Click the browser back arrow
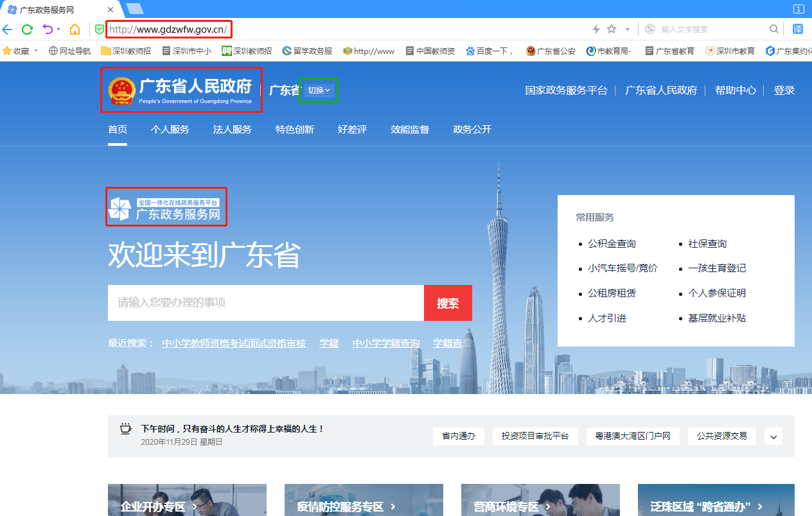Image resolution: width=812 pixels, height=516 pixels. 7,29
